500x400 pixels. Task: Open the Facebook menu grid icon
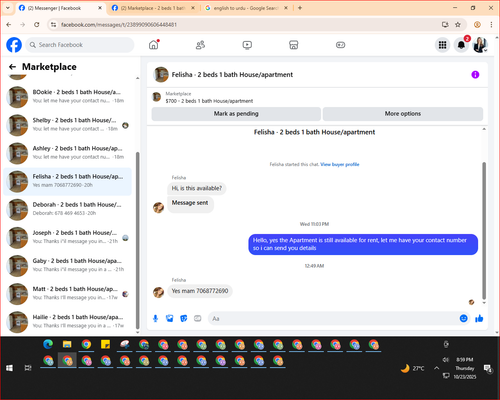[x=442, y=45]
